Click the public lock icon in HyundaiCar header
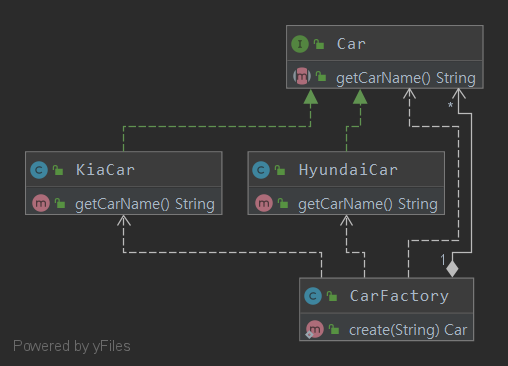The height and width of the screenshot is (366, 508). [x=280, y=170]
